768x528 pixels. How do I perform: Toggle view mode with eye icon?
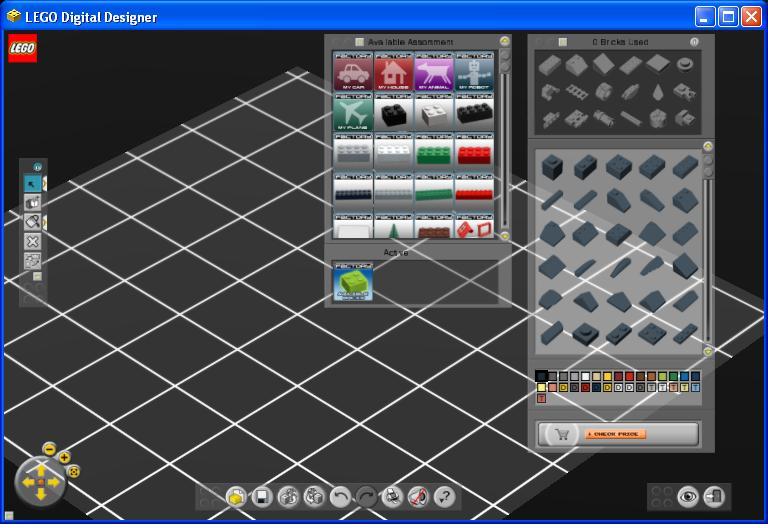click(688, 497)
